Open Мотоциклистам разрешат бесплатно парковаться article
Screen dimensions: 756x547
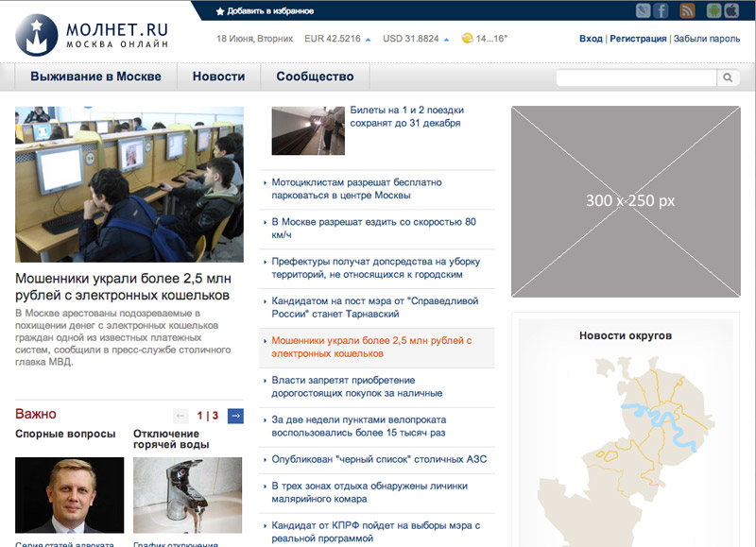[357, 189]
